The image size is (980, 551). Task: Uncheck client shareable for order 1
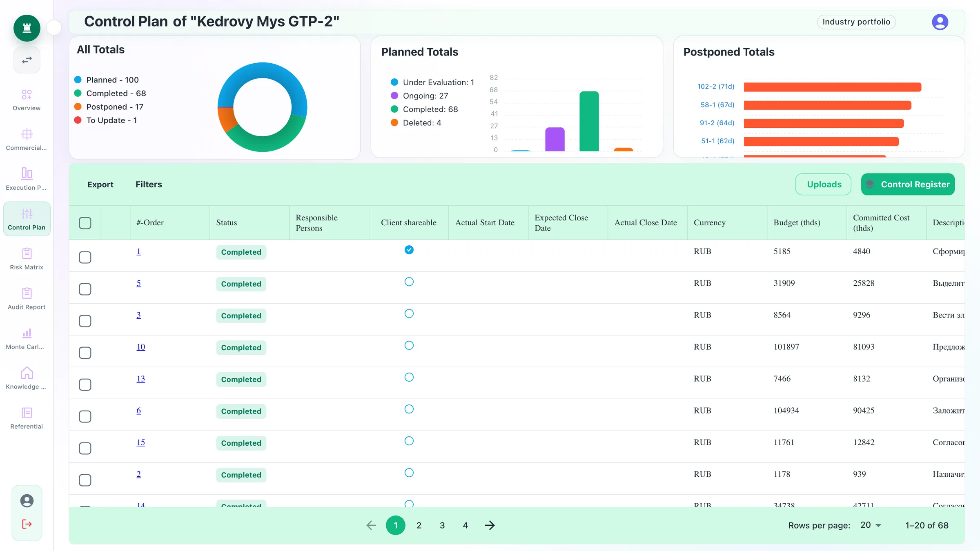[x=409, y=250]
